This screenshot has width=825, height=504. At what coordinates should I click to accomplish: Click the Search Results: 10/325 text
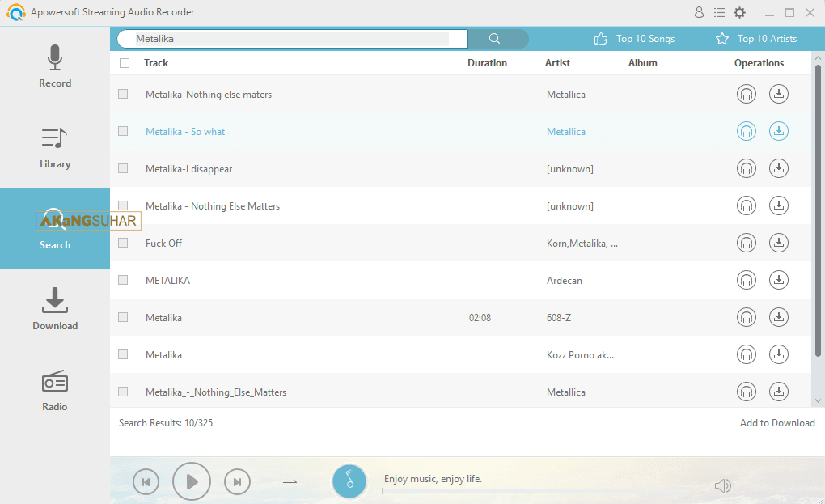coord(166,423)
